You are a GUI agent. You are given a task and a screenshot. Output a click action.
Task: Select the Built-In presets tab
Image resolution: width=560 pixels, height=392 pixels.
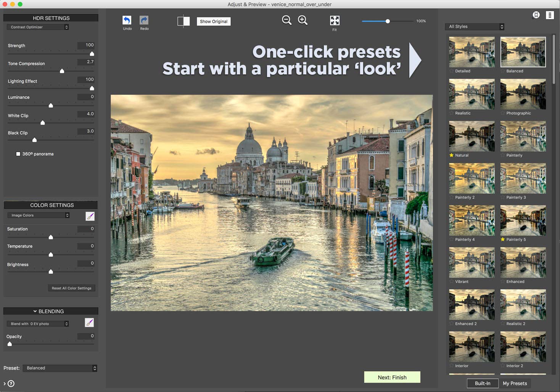pos(483,383)
